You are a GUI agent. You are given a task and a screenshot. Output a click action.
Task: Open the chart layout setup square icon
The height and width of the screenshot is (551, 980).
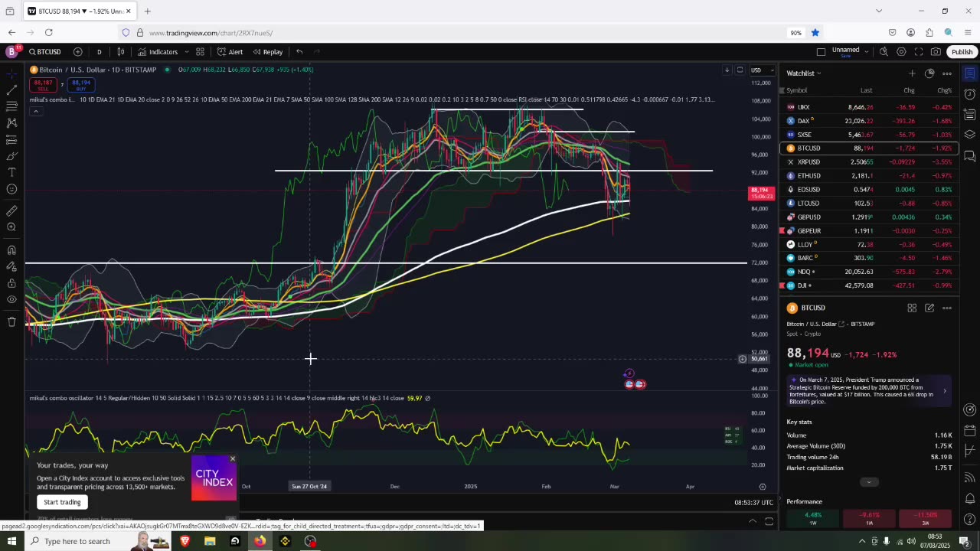point(821,52)
